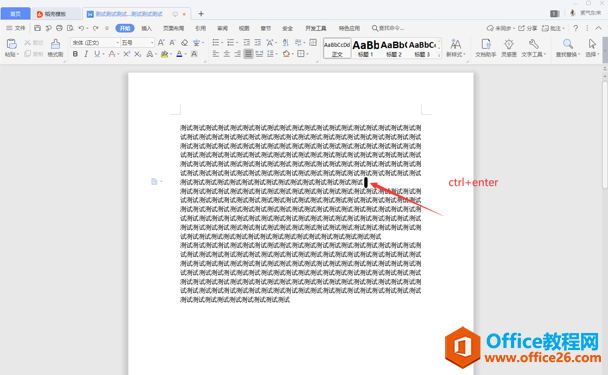This screenshot has height=375, width=608.
Task: Click the Share (分享) button
Action: coord(528,28)
